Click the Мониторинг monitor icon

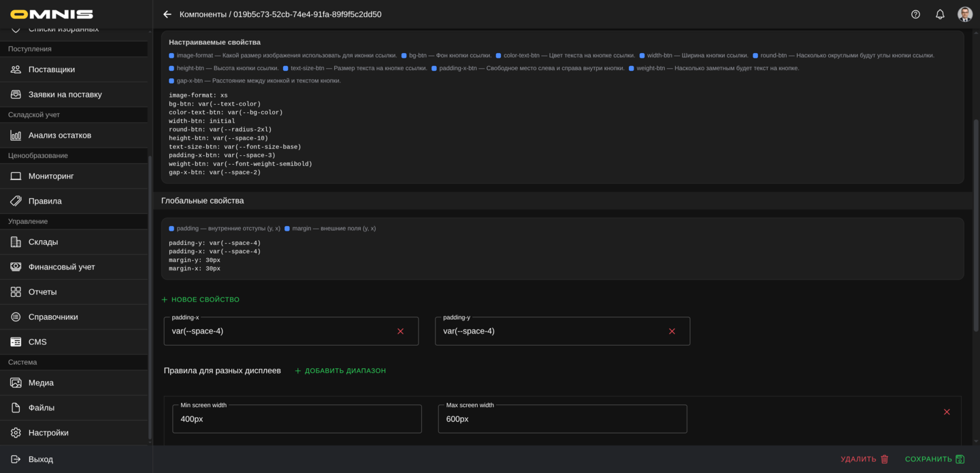16,176
